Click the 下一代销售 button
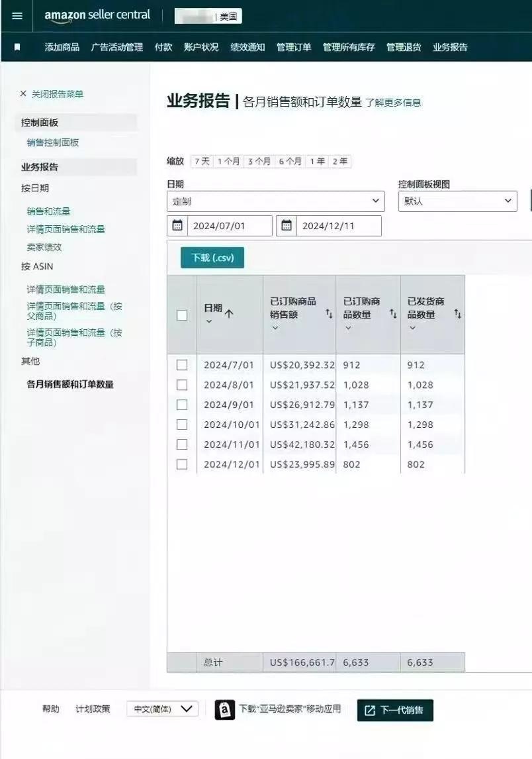532x759 pixels. coord(395,710)
